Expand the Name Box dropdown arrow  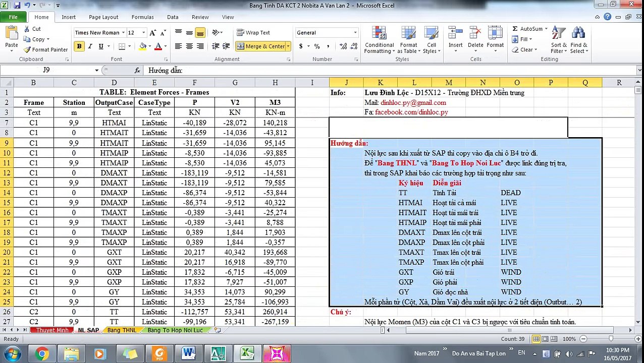[96, 70]
